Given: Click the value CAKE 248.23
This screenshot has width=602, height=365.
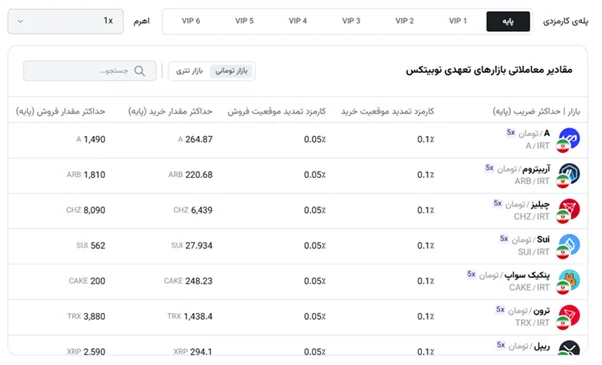Looking at the screenshot, I should (x=188, y=281).
